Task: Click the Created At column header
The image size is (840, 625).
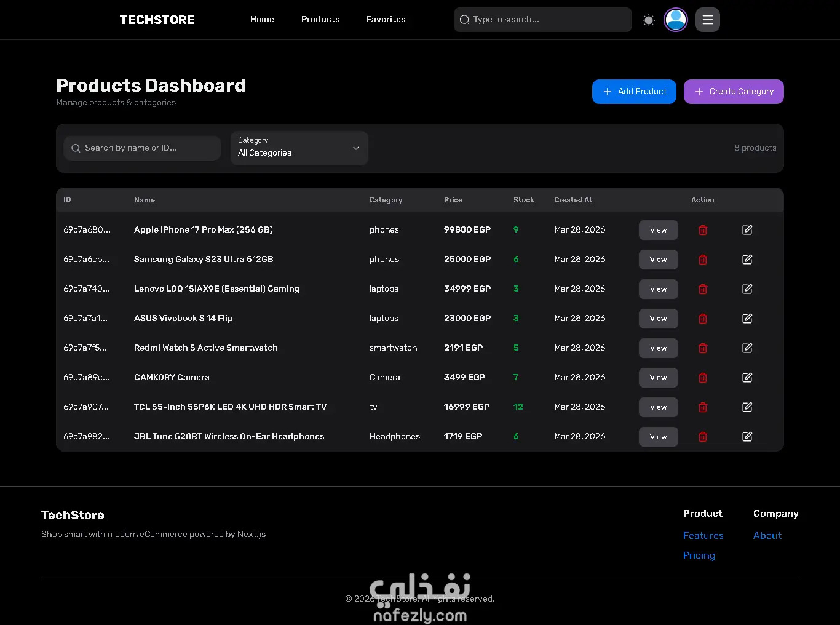Action: 573,201
